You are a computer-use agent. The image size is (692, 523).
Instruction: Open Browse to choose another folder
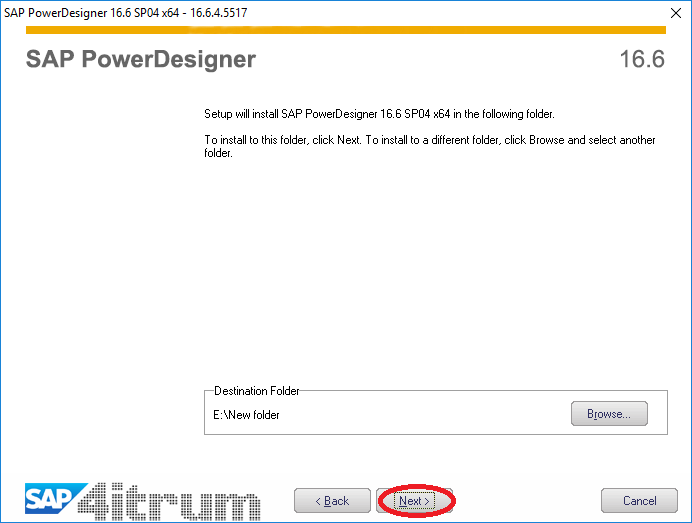(x=609, y=414)
